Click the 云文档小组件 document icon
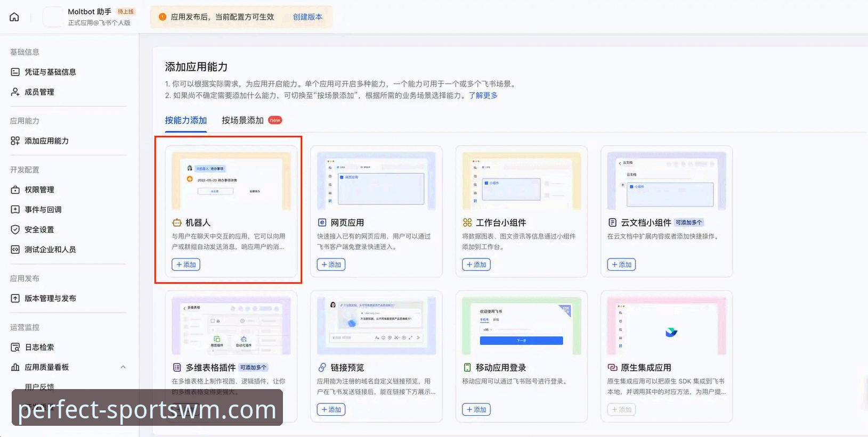Screen dimensions: 868x437 [x=612, y=222]
